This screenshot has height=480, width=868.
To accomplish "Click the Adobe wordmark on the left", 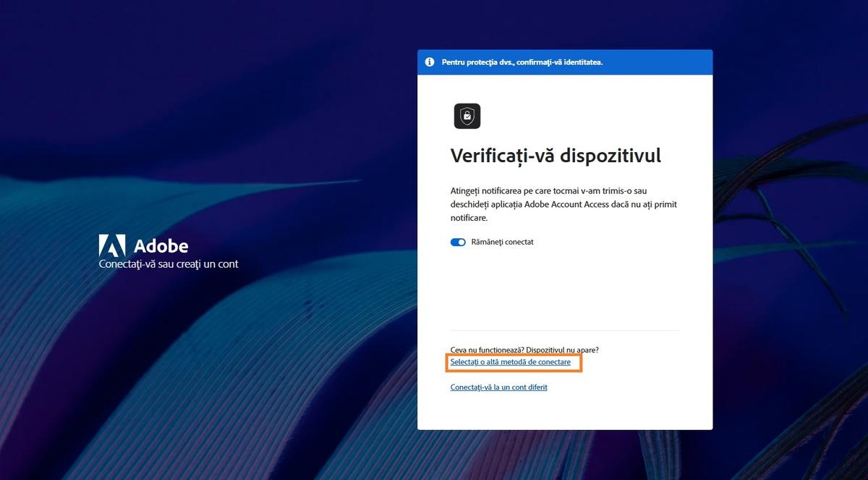I will (x=160, y=246).
